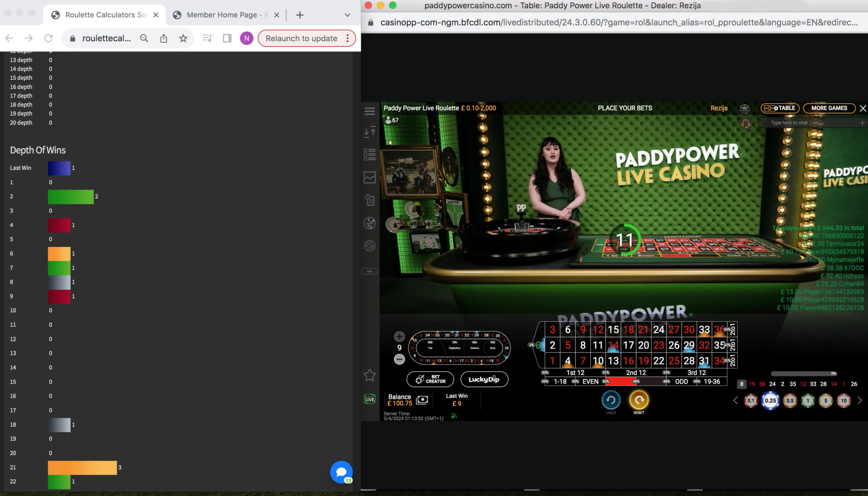Viewport: 868px width, 496px height.
Task: Open the sort arrows icon in casino sidebar
Action: pyautogui.click(x=369, y=132)
